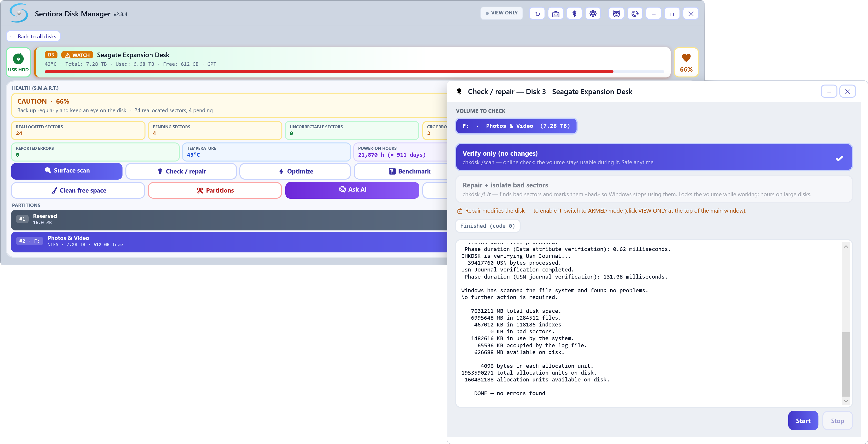Open Check / repair in main window

pos(181,172)
